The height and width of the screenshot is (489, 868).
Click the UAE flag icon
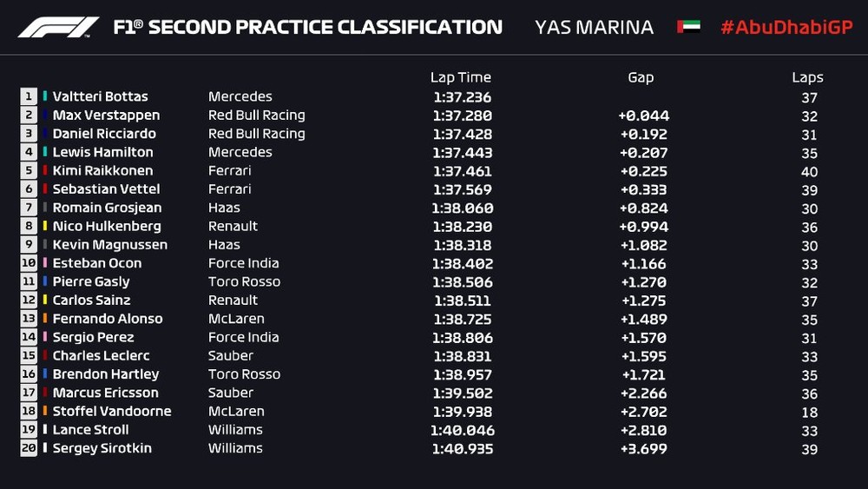(x=688, y=27)
